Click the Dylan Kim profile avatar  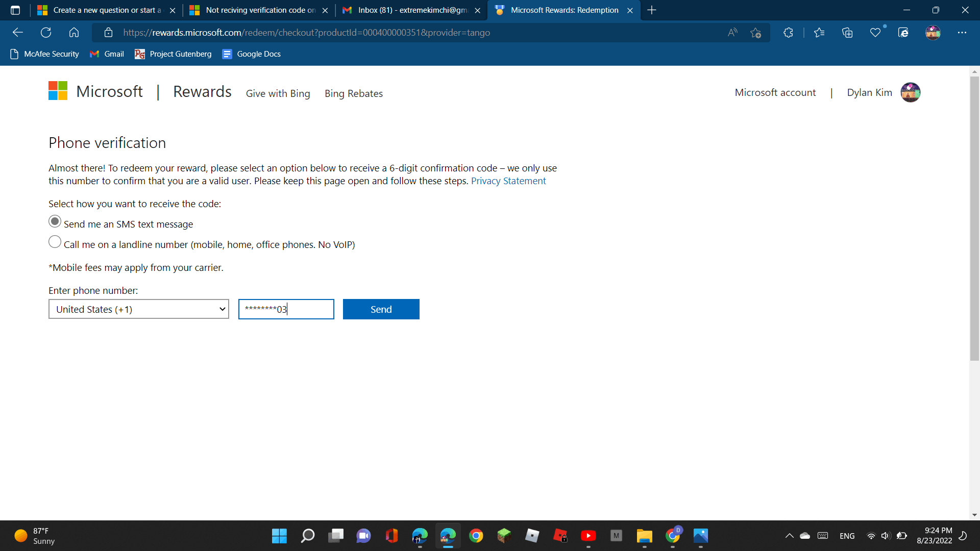click(910, 92)
